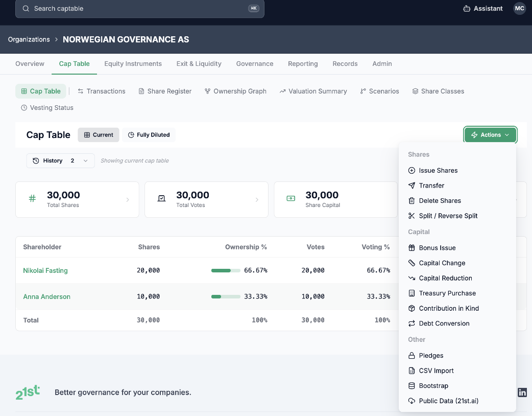Image resolution: width=532 pixels, height=416 pixels.
Task: Switch to the Share Register sub-tab
Action: point(165,91)
